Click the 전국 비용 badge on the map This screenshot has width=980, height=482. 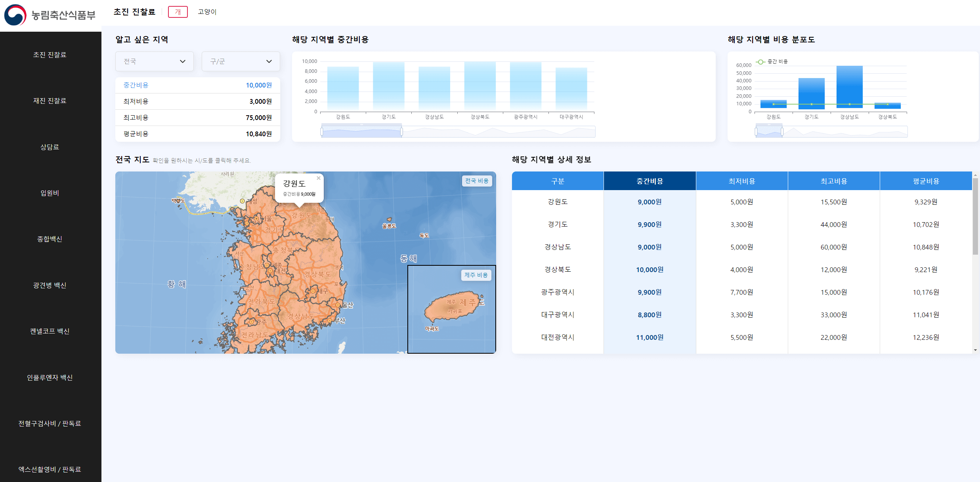pos(477,181)
